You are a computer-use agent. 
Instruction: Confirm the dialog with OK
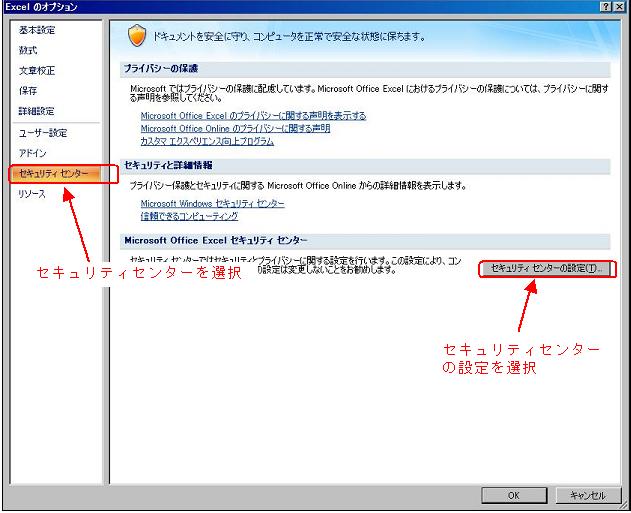coord(514,495)
